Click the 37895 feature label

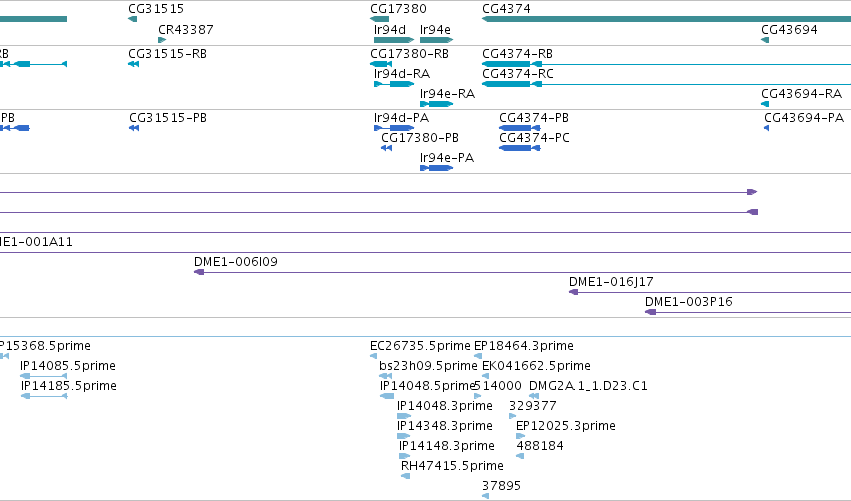[x=501, y=486]
